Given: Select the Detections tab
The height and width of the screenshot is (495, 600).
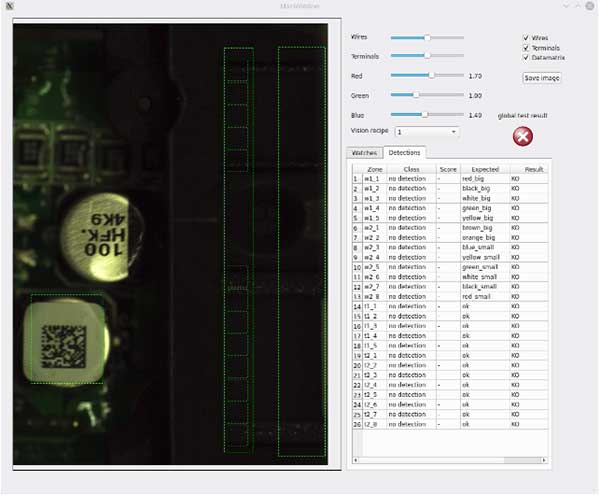Looking at the screenshot, I should tap(404, 152).
